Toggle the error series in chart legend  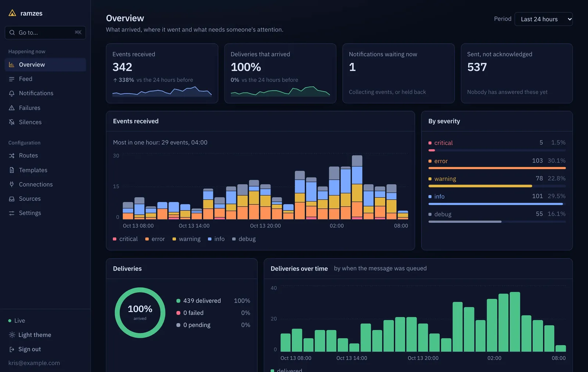point(155,239)
